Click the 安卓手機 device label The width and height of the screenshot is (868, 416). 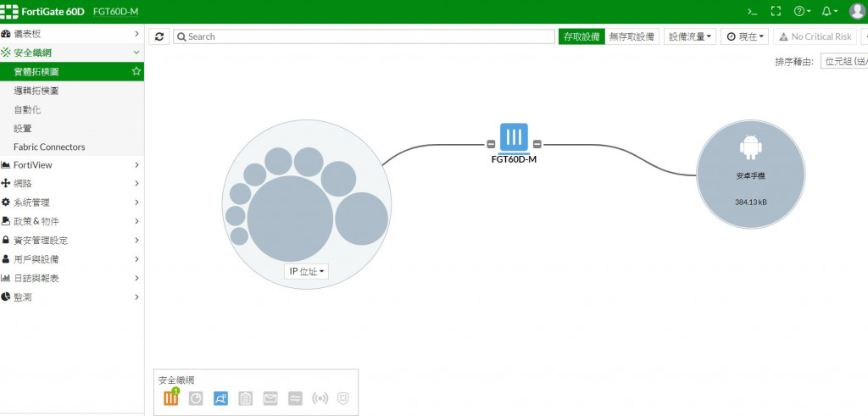tap(751, 175)
